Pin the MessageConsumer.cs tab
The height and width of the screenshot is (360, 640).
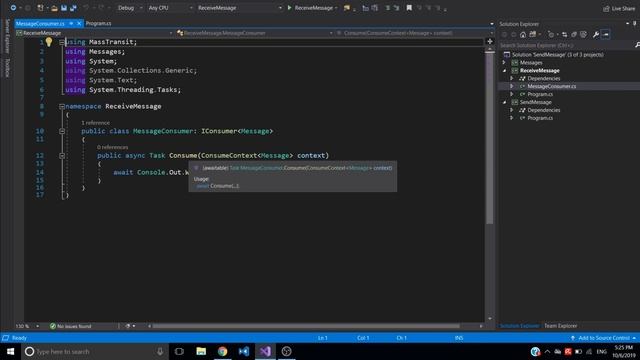tap(71, 23)
